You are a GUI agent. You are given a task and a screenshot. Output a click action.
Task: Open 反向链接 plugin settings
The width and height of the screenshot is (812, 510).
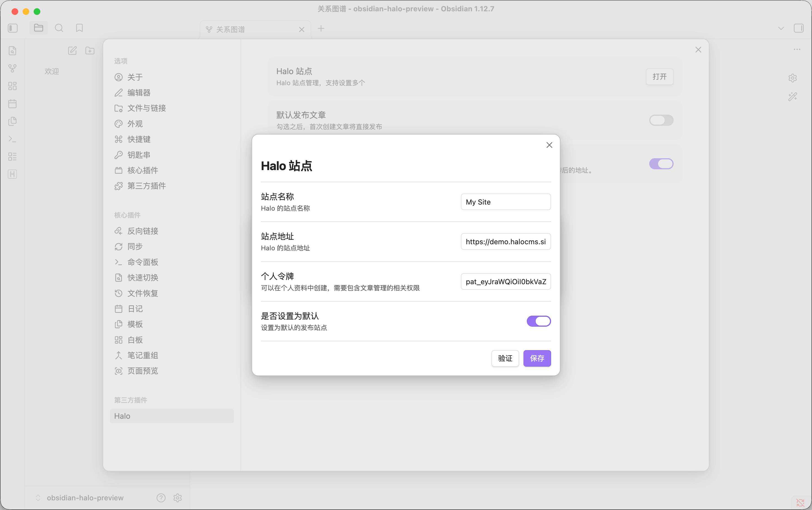(x=172, y=231)
